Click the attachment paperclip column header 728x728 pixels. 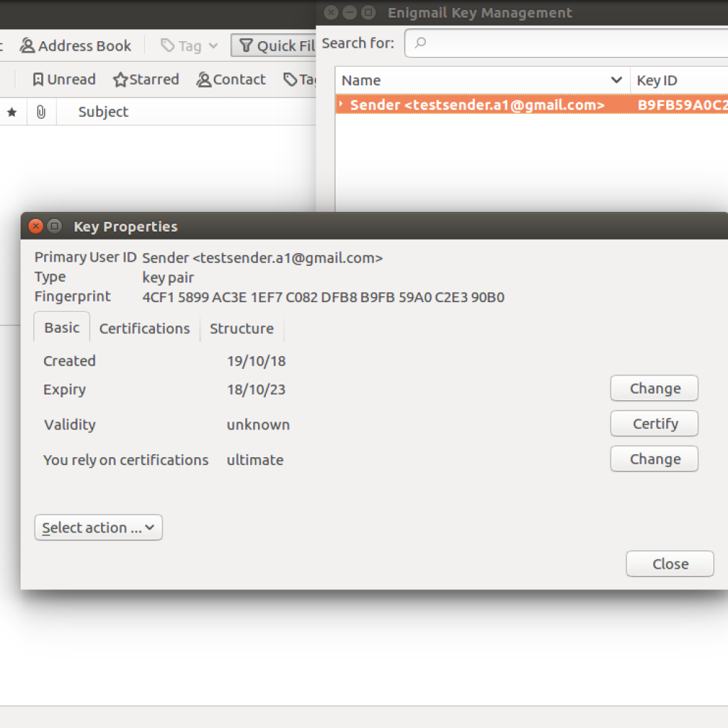41,112
